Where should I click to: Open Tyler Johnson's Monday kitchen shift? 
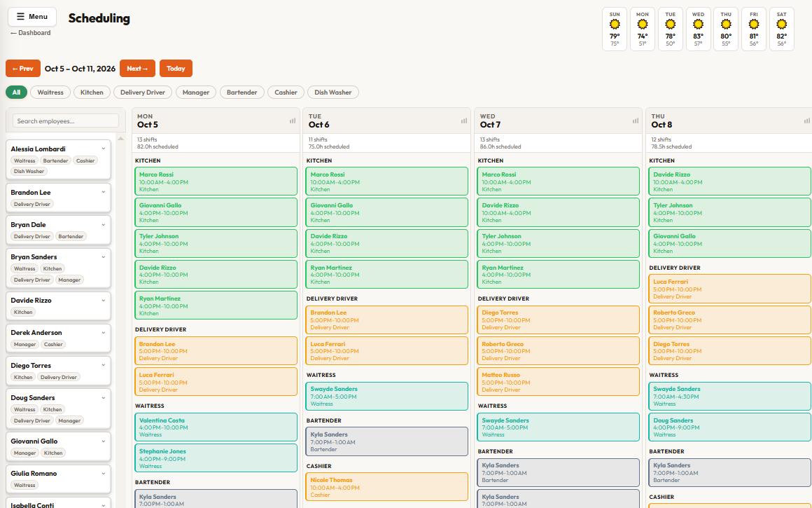pyautogui.click(x=216, y=243)
